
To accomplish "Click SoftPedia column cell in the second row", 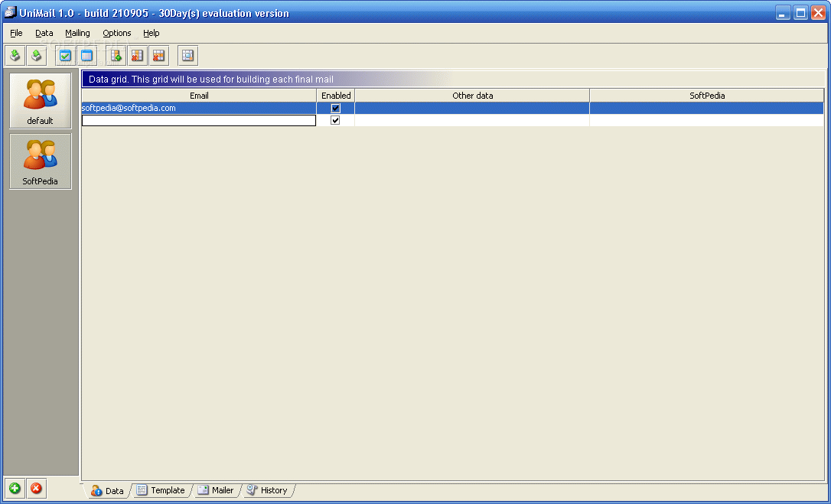I will (x=707, y=120).
